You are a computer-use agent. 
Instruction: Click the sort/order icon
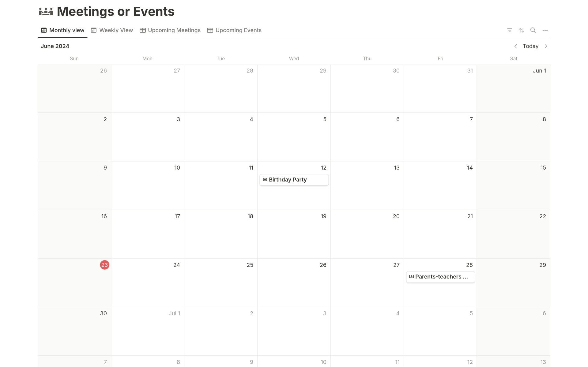(522, 30)
